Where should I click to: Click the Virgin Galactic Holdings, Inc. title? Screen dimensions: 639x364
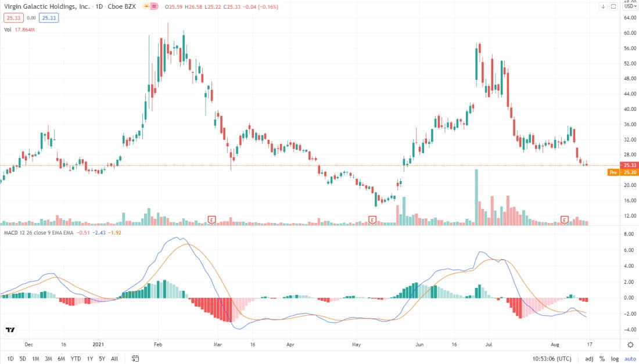pos(47,6)
